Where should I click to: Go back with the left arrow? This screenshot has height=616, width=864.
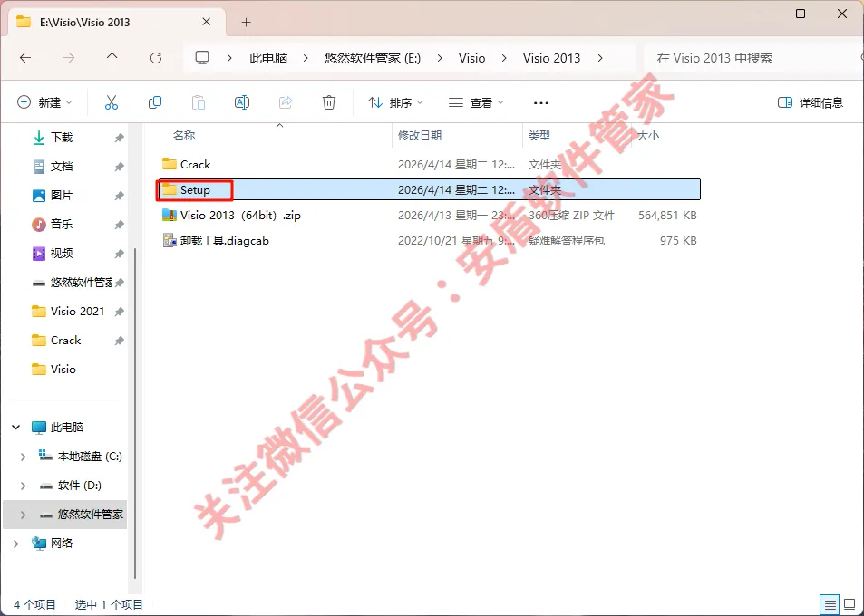tap(25, 58)
